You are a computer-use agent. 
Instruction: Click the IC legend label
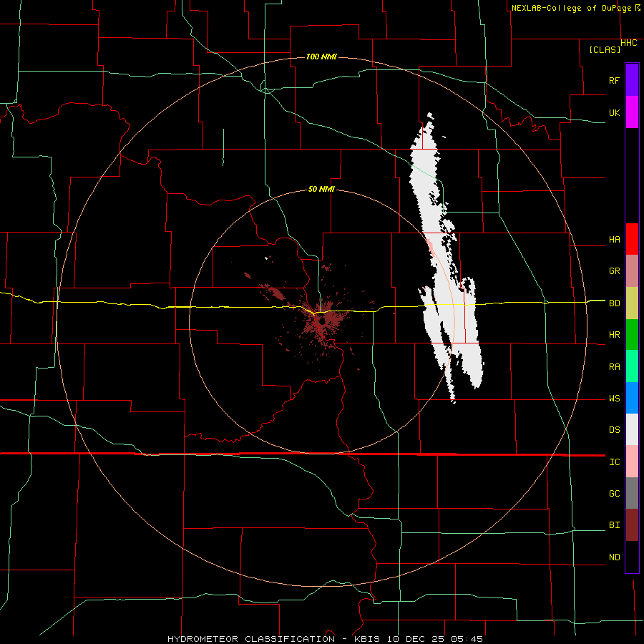[614, 462]
